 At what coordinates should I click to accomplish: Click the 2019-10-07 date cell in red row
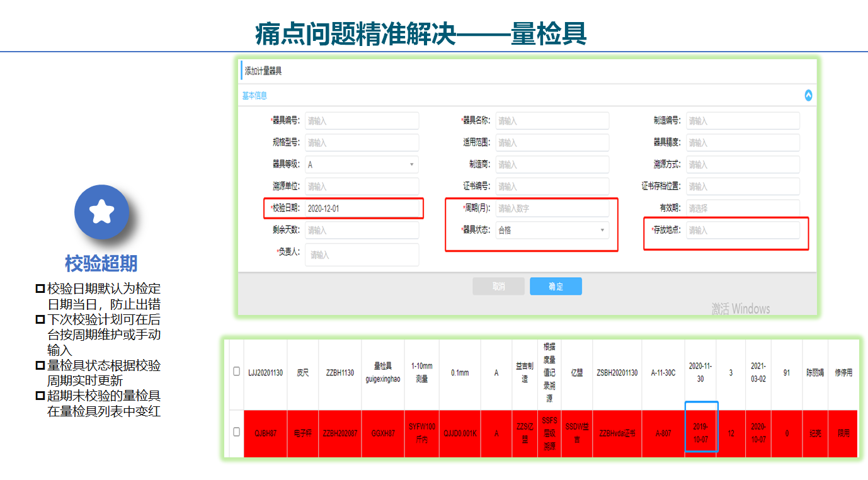pos(700,433)
